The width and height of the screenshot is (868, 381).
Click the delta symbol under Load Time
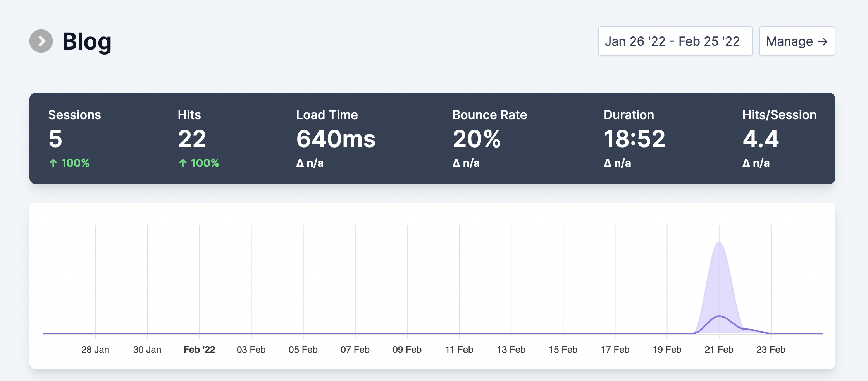click(299, 163)
